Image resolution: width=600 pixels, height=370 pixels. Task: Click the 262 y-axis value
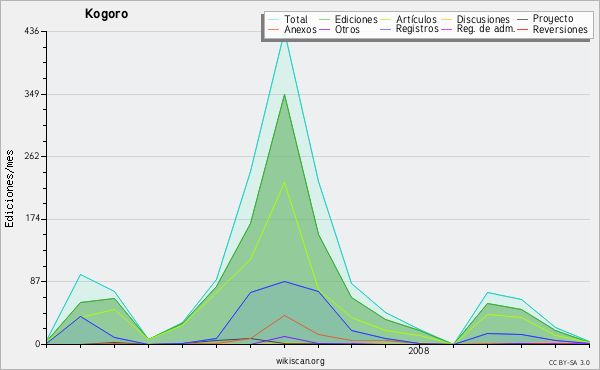[32, 156]
